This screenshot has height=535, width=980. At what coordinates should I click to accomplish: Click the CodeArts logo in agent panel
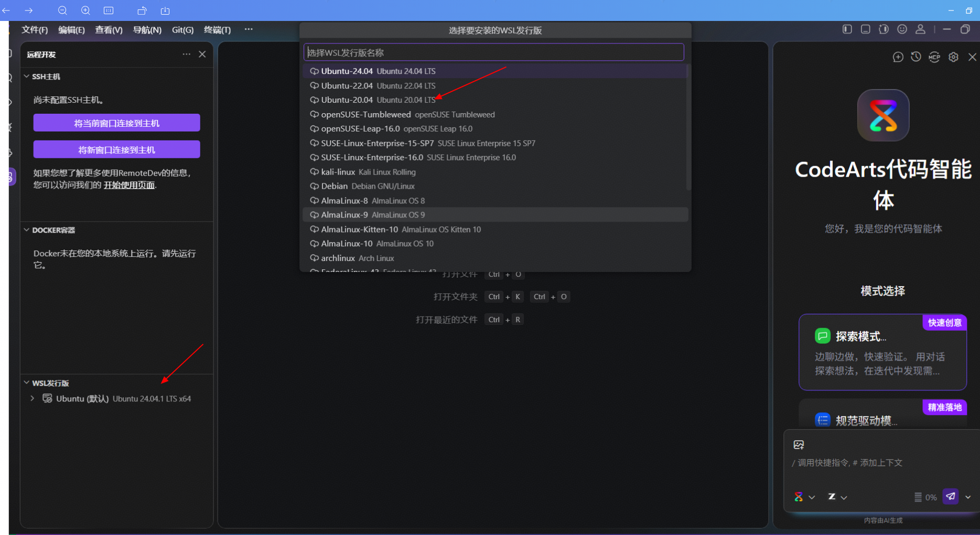point(883,115)
